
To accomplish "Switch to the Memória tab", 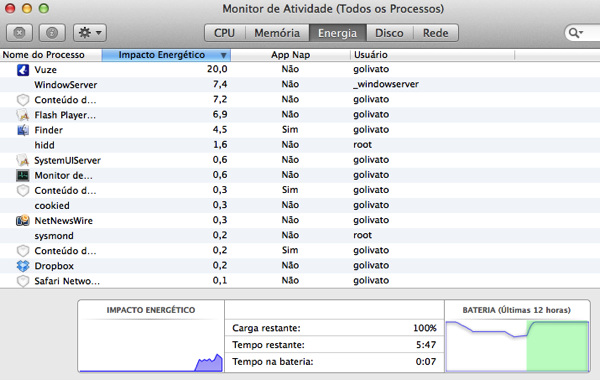I will point(277,33).
